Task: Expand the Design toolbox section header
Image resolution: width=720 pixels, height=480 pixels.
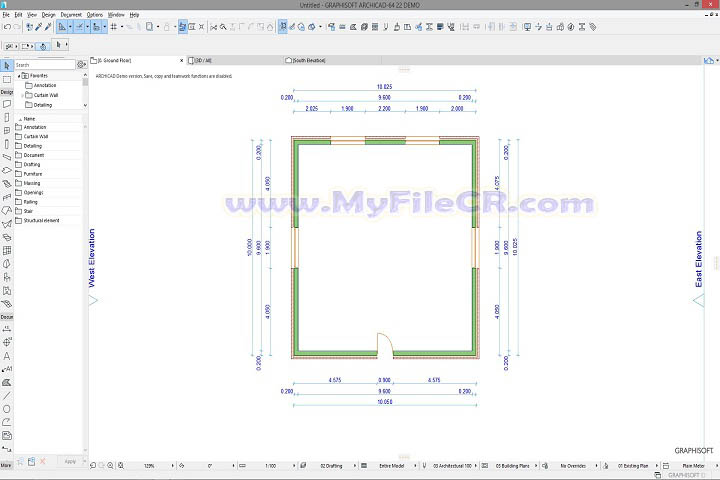Action: [6, 92]
